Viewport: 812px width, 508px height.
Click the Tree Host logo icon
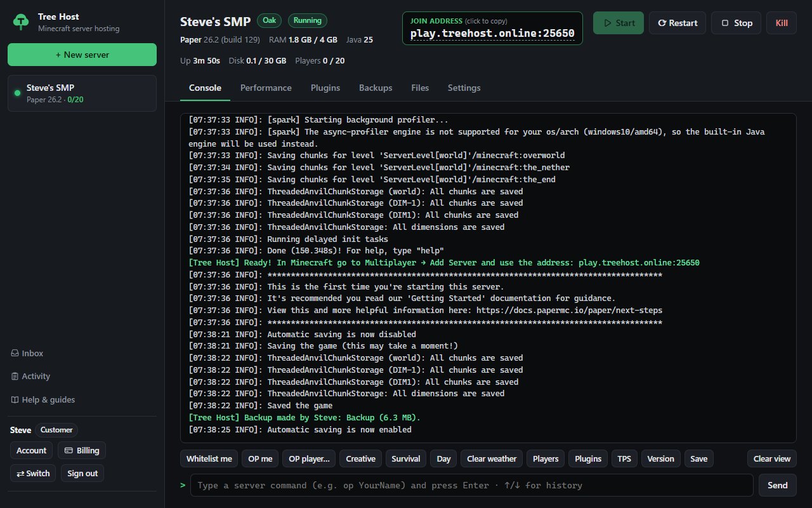coord(22,22)
